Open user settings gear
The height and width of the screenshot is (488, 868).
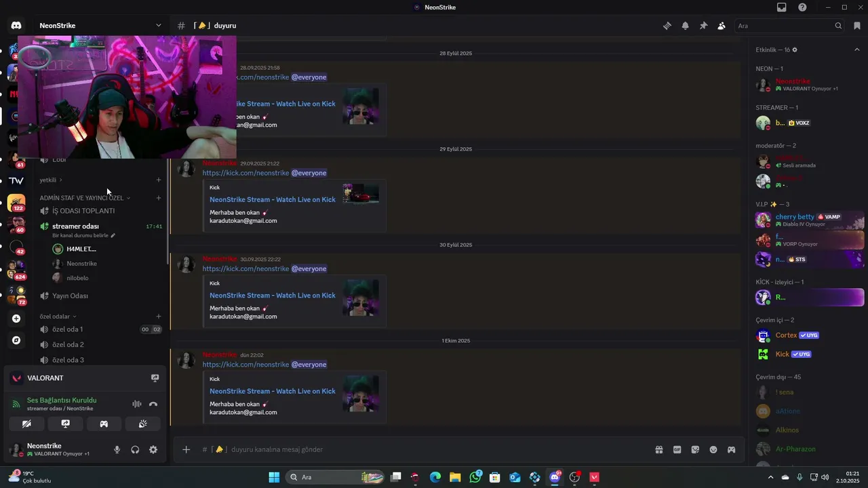[153, 449]
